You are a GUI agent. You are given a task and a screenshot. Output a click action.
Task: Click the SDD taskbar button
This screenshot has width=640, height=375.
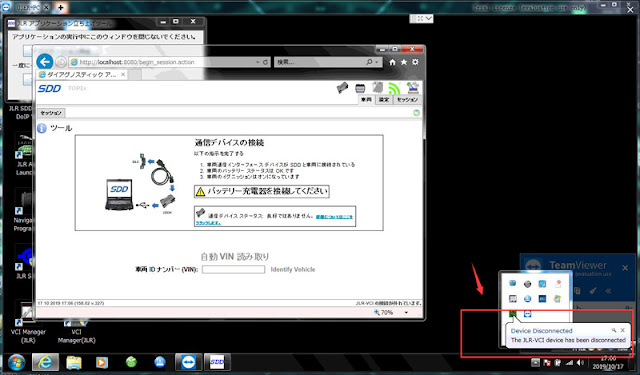(x=217, y=362)
